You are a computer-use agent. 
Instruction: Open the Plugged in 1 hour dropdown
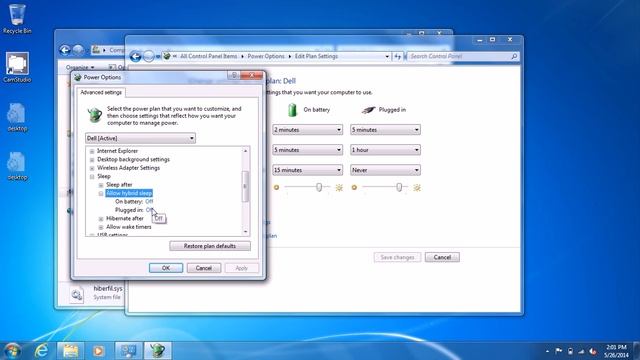(385, 150)
